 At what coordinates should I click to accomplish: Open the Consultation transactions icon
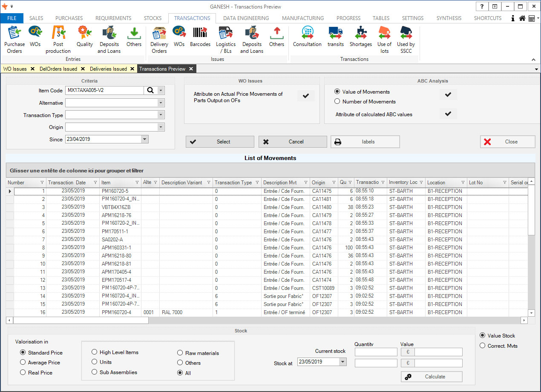coord(307,37)
